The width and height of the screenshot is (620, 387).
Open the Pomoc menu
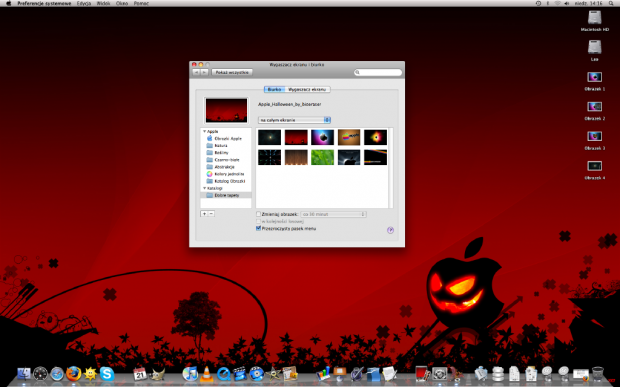(x=141, y=3)
